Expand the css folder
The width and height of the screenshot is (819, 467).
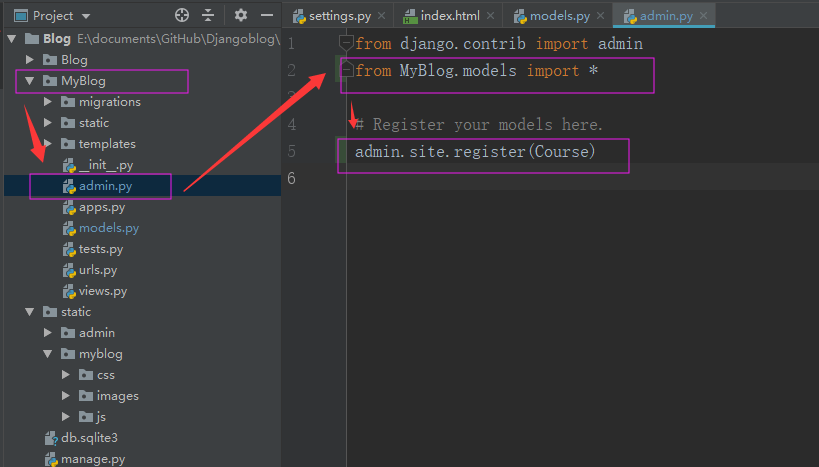[65, 375]
